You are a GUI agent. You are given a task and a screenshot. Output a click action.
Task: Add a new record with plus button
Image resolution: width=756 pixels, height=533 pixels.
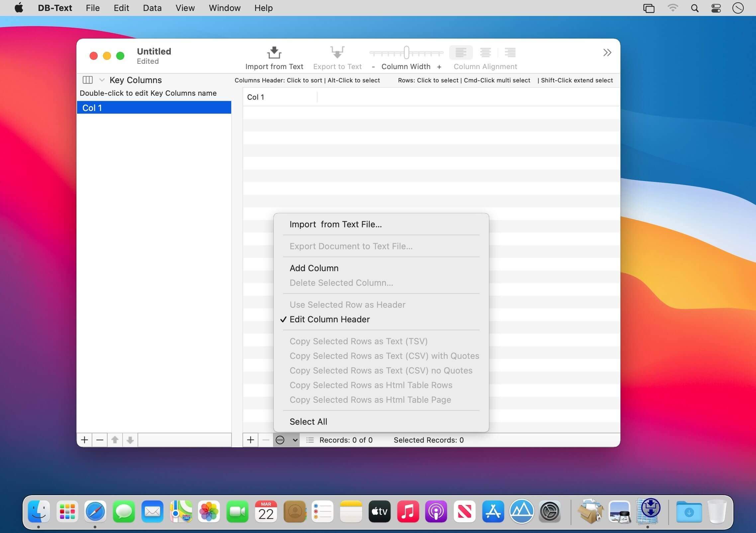point(251,440)
